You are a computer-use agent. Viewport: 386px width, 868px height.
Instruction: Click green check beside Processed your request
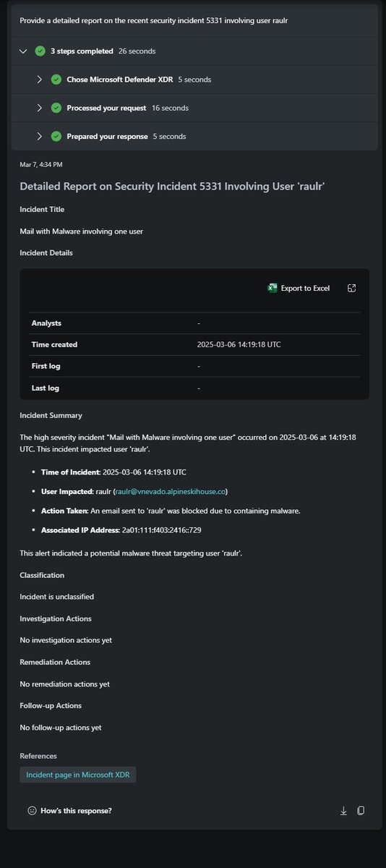tap(56, 108)
